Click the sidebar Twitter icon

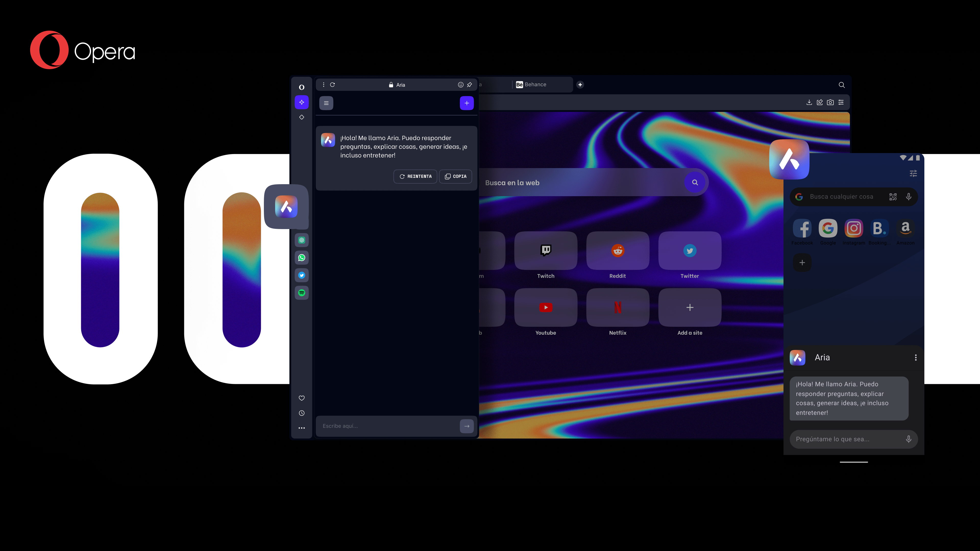[x=302, y=275]
